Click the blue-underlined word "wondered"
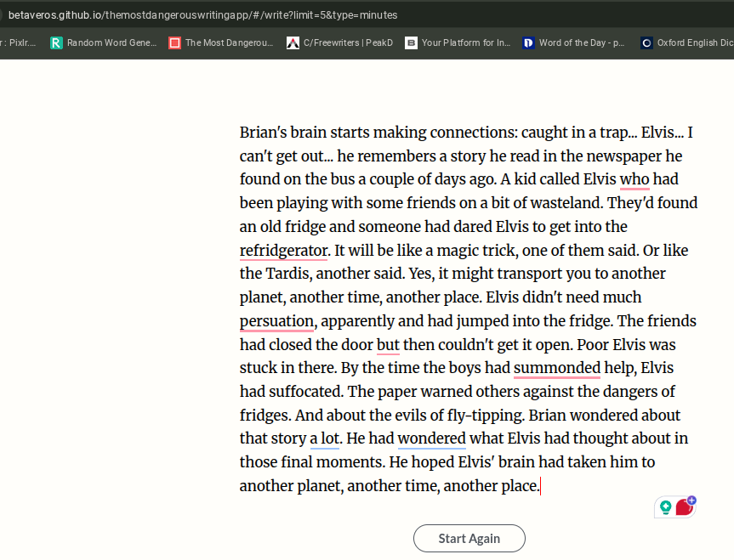 (x=431, y=439)
